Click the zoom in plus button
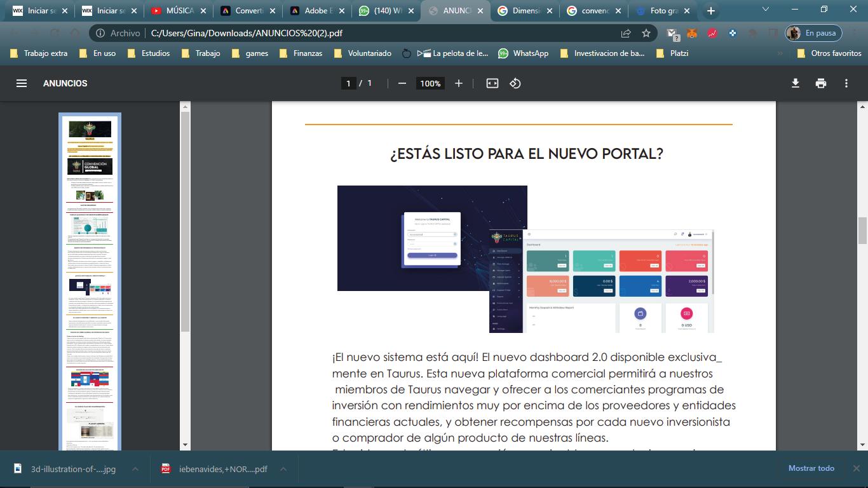Image resolution: width=868 pixels, height=488 pixels. [x=459, y=83]
